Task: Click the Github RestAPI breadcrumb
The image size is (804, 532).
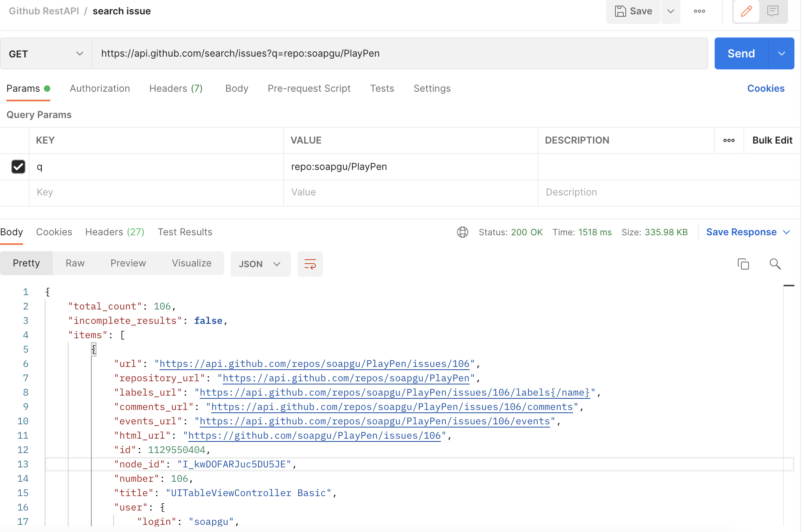Action: click(44, 11)
